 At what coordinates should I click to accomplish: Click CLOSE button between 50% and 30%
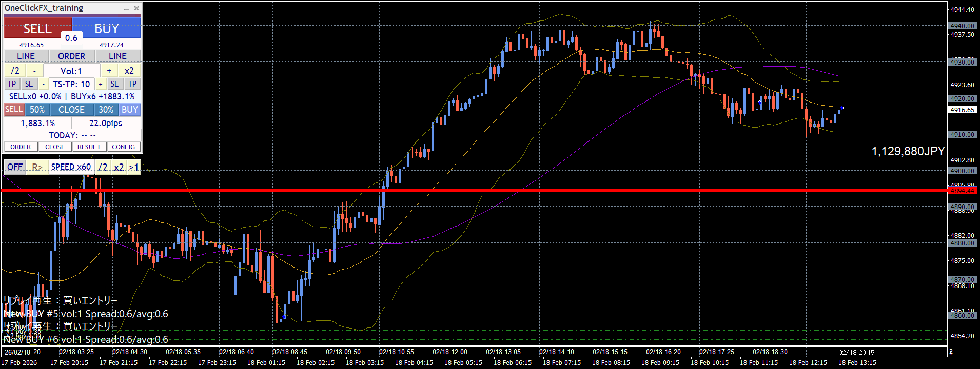click(71, 110)
